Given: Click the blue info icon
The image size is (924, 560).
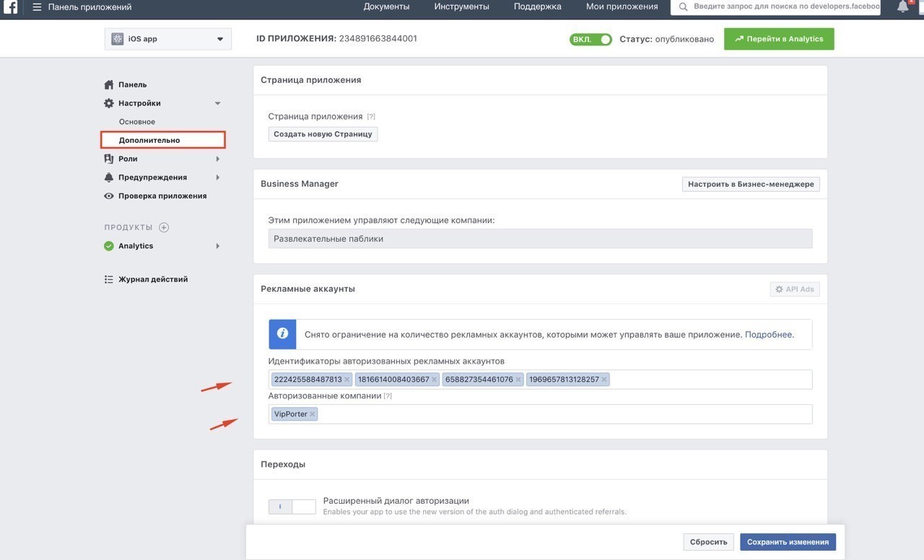Looking at the screenshot, I should 282,334.
